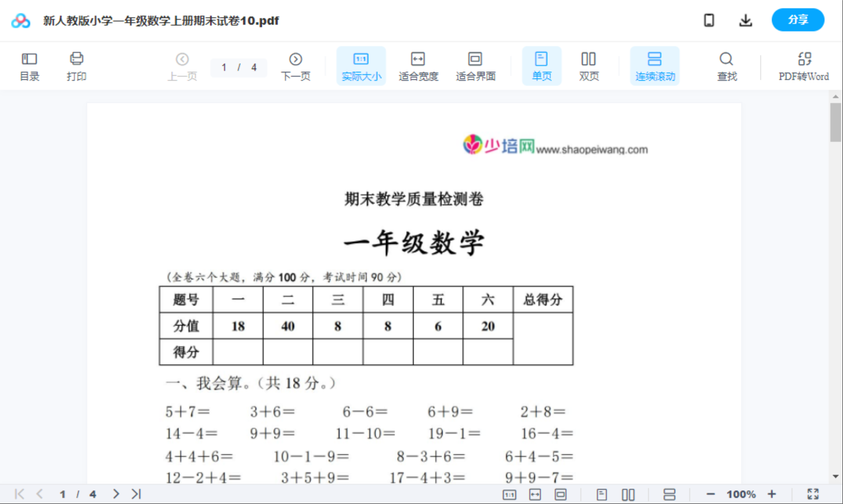Click the zoom out minus icon

click(x=710, y=494)
